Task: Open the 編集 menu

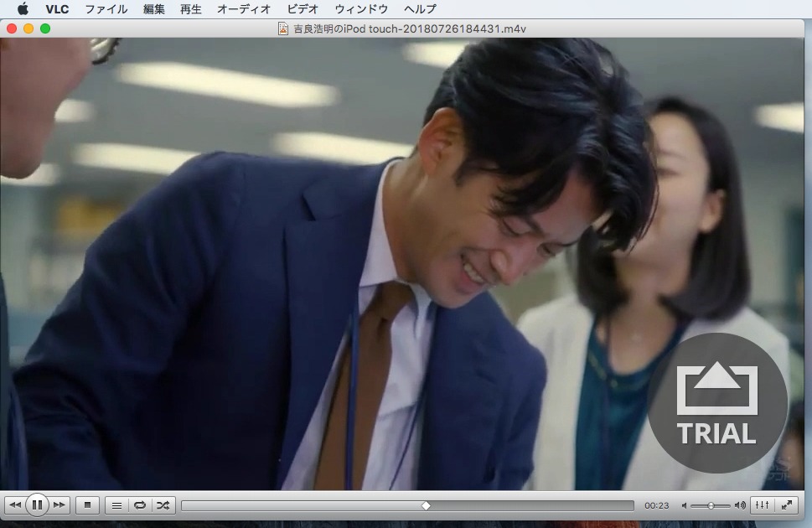Action: 154,9
